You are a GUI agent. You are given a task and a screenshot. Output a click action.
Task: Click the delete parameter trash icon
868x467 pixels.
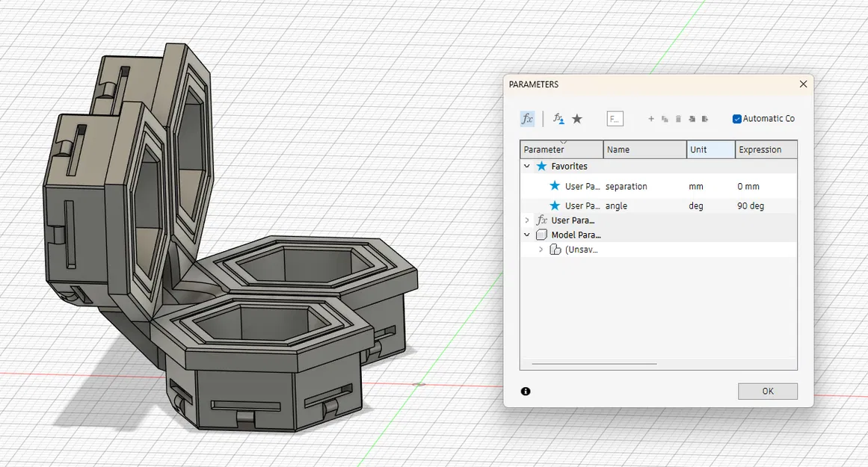click(x=678, y=119)
